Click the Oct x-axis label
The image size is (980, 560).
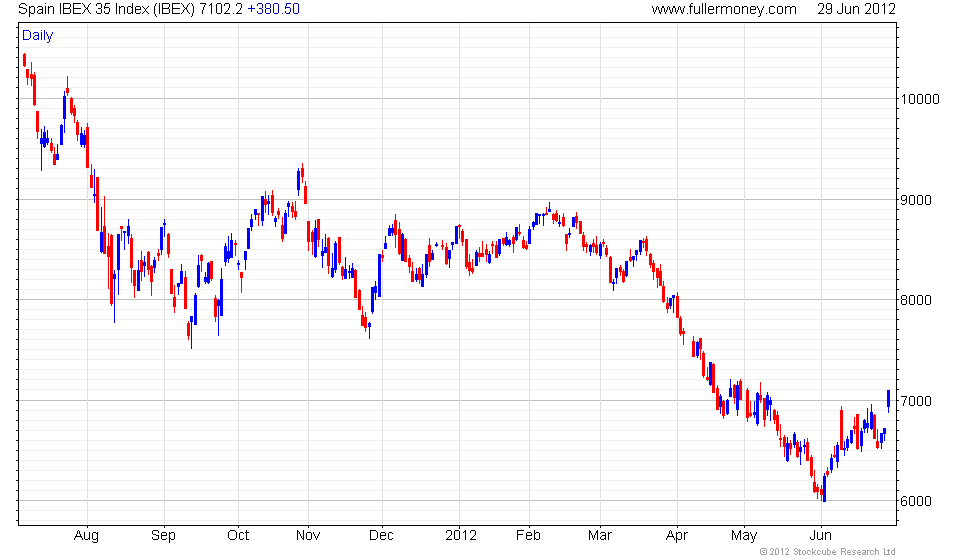238,536
